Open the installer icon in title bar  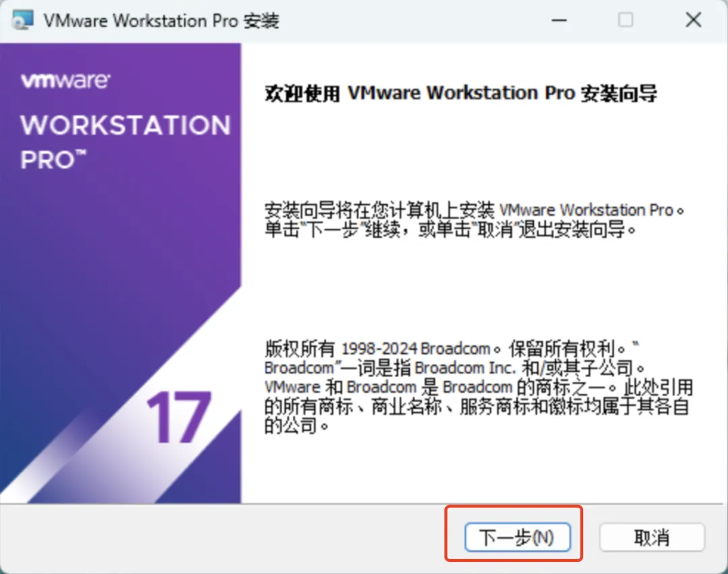[x=23, y=20]
